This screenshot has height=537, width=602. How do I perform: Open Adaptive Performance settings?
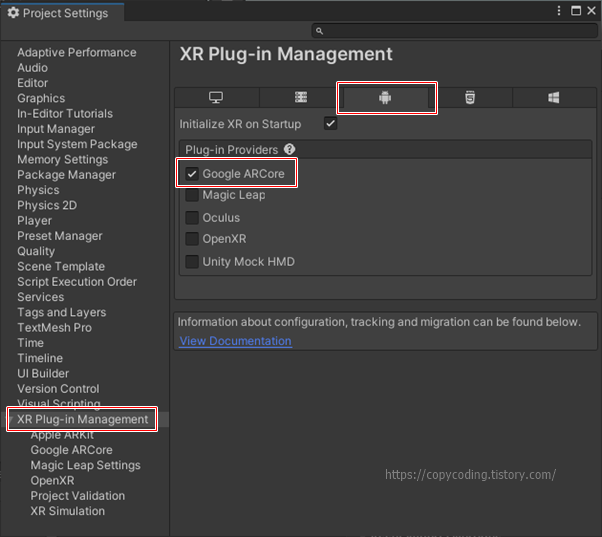77,53
